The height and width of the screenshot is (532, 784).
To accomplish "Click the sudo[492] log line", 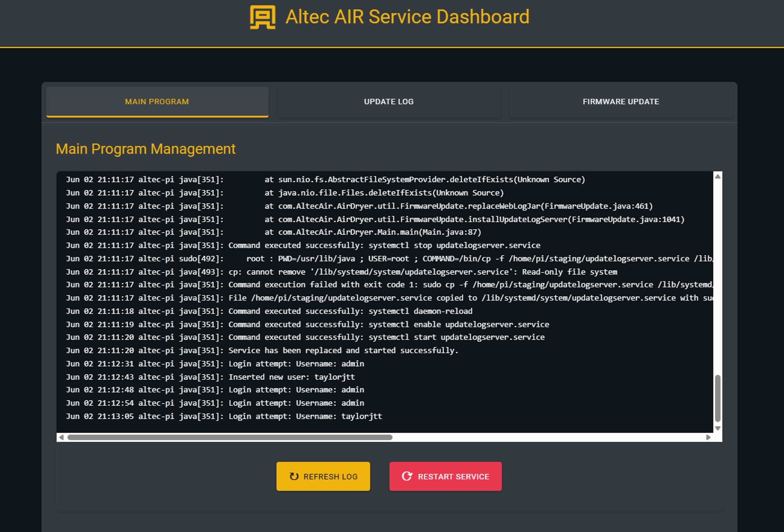I will coord(389,259).
